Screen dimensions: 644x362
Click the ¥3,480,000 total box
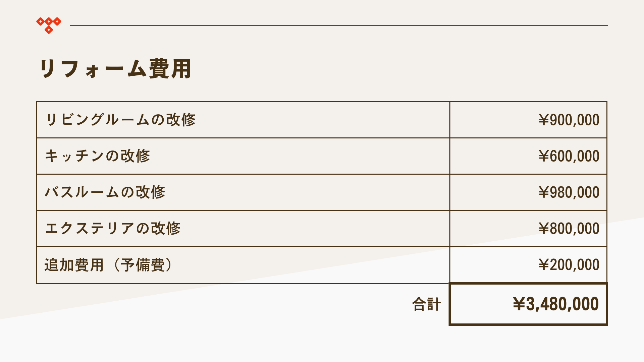[x=528, y=304]
